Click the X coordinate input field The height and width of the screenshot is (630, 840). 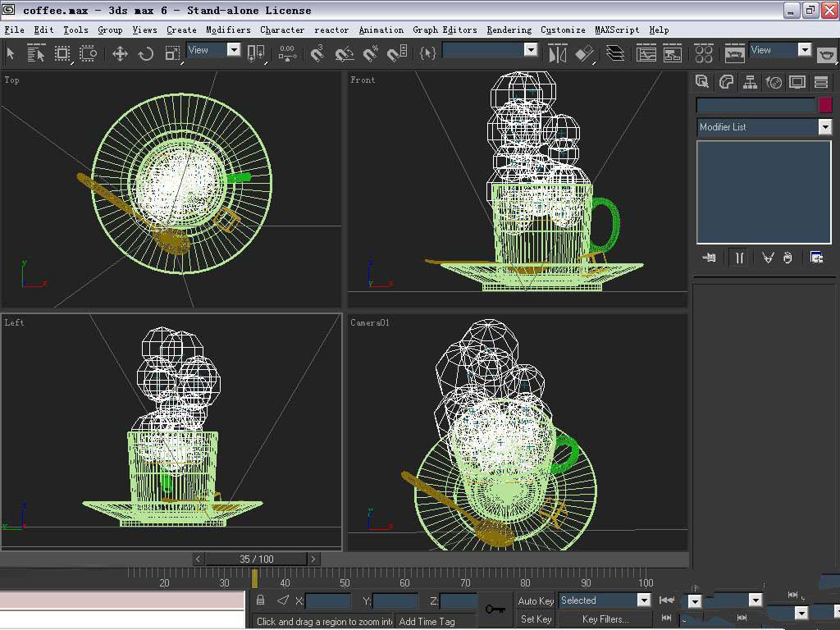pos(328,600)
